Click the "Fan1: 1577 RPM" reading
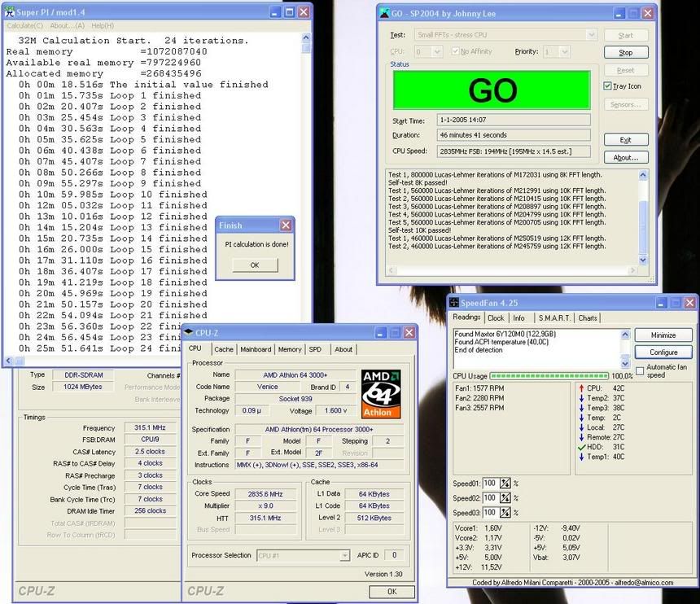This screenshot has height=604, width=700. tap(479, 388)
